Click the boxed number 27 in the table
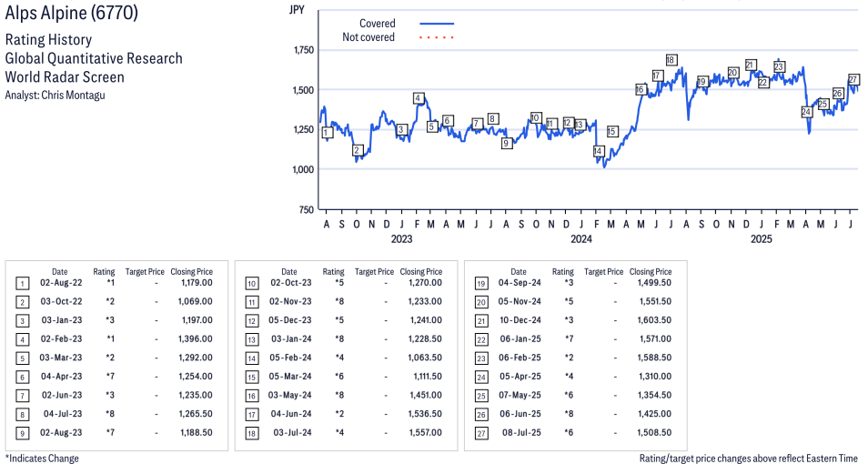The image size is (868, 464). point(481,433)
